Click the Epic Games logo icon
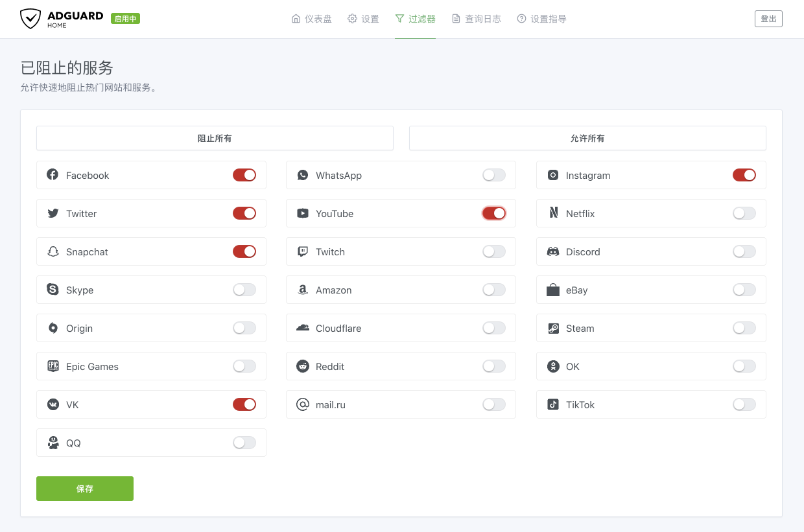The width and height of the screenshot is (804, 532). pos(53,366)
